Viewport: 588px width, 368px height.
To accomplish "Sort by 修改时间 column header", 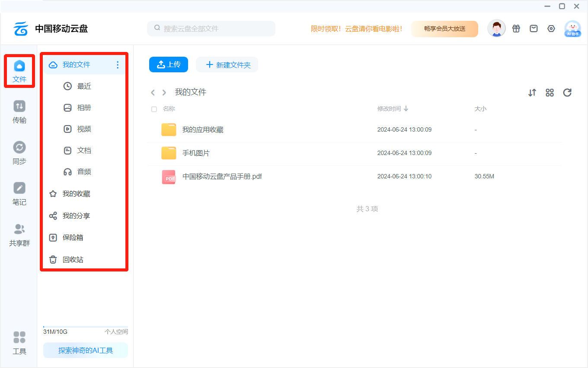I will [393, 109].
